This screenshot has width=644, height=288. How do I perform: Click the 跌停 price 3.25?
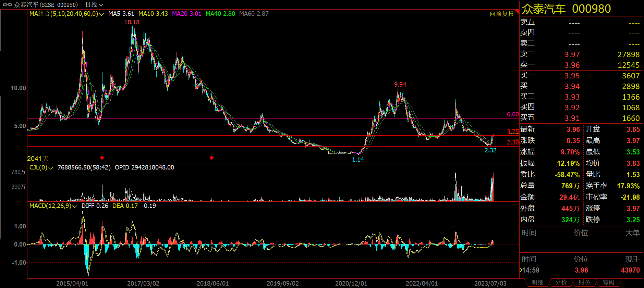click(633, 220)
